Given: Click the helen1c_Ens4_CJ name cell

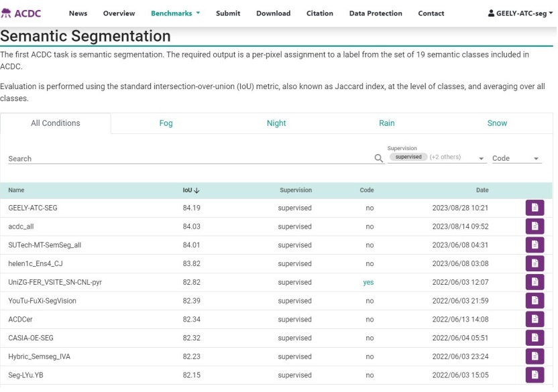Looking at the screenshot, I should [x=36, y=263].
